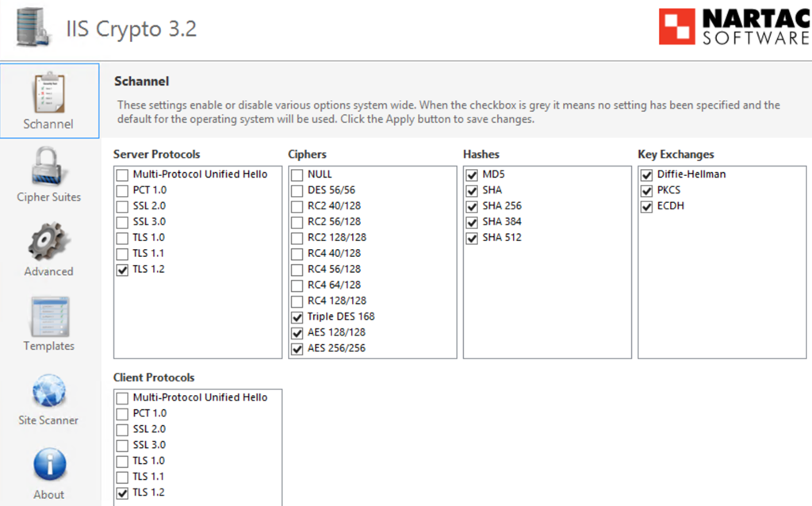Uncheck Diffie-Hellman key exchange
The image size is (812, 506).
pyautogui.click(x=646, y=174)
